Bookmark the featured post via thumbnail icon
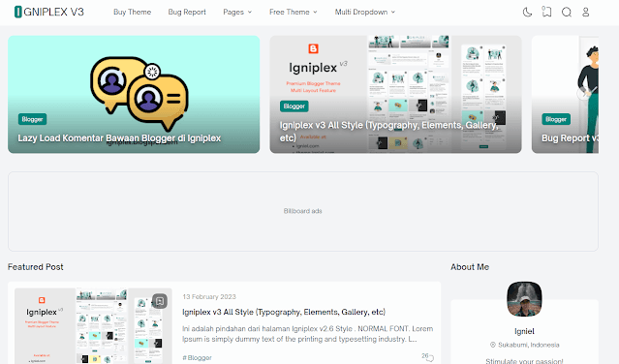Image resolution: width=619 pixels, height=364 pixels. pyautogui.click(x=160, y=301)
